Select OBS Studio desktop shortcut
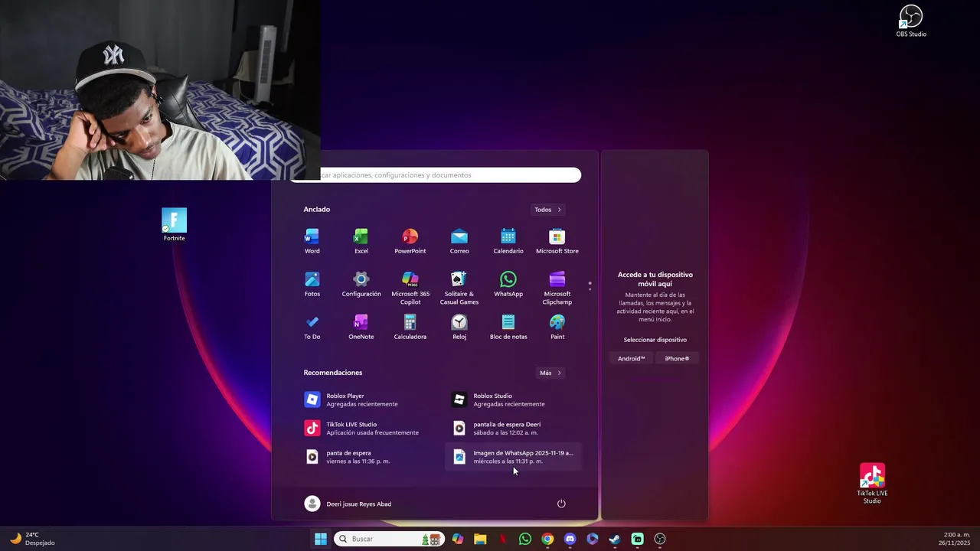The image size is (980, 551). [x=911, y=21]
